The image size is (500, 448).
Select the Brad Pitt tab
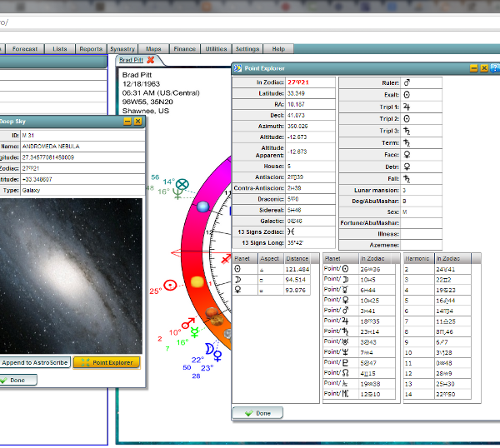point(130,60)
